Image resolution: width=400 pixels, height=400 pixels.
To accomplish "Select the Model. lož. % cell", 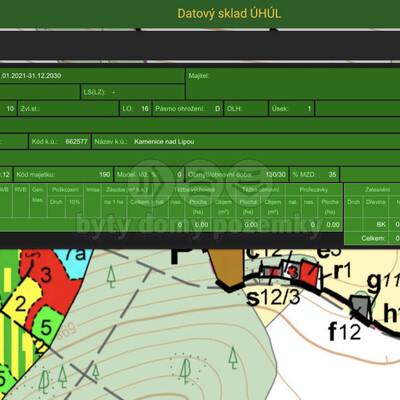I will pyautogui.click(x=149, y=174).
